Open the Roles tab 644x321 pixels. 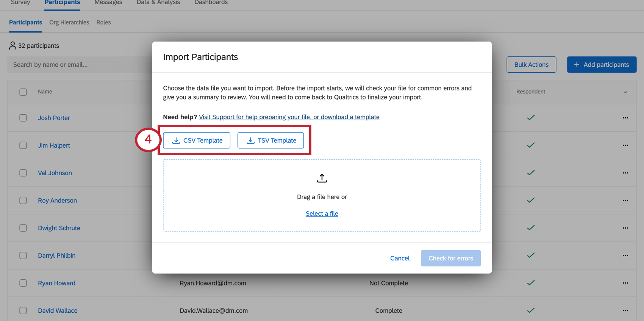click(x=103, y=22)
